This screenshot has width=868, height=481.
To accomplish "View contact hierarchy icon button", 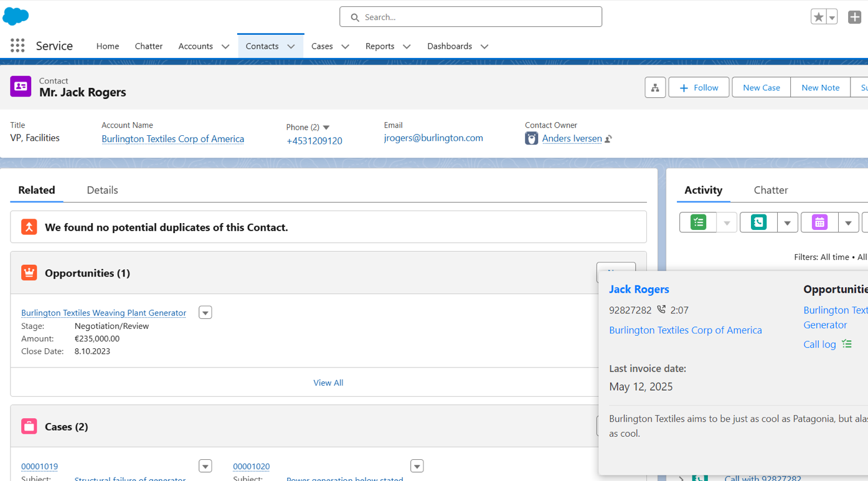I will [x=655, y=87].
